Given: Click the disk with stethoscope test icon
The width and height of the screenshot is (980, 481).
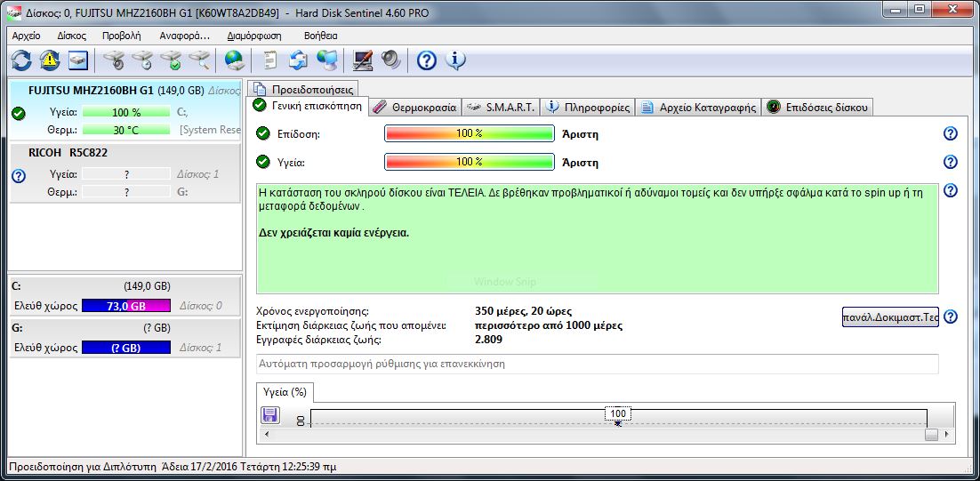Looking at the screenshot, I should point(115,60).
